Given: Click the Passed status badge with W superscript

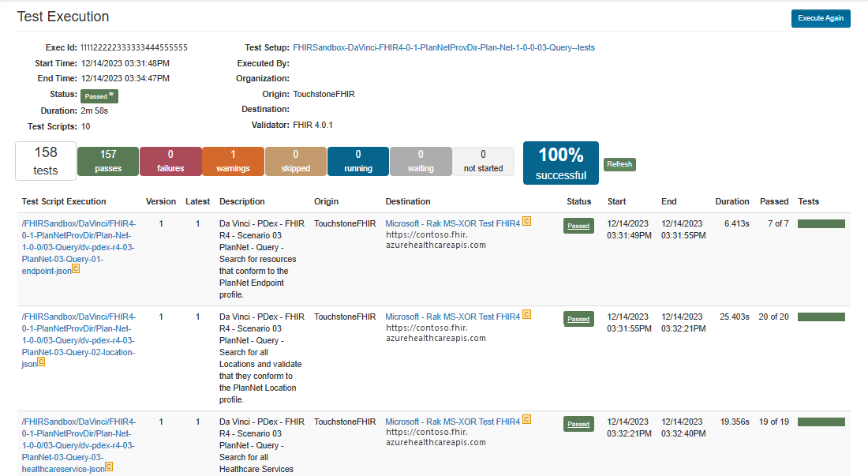Looking at the screenshot, I should [99, 96].
